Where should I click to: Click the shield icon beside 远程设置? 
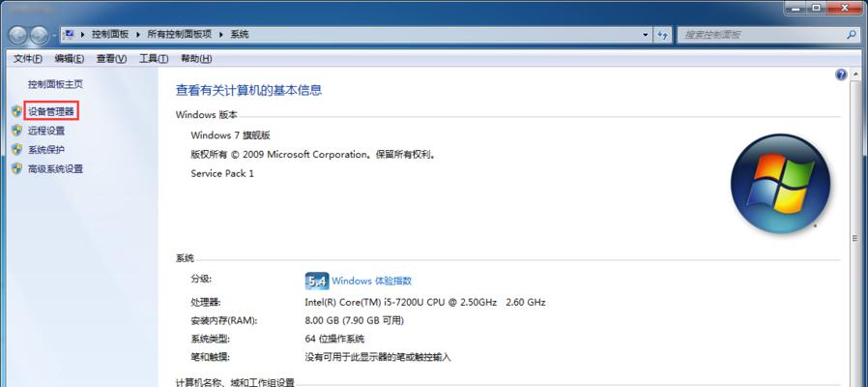pyautogui.click(x=16, y=131)
